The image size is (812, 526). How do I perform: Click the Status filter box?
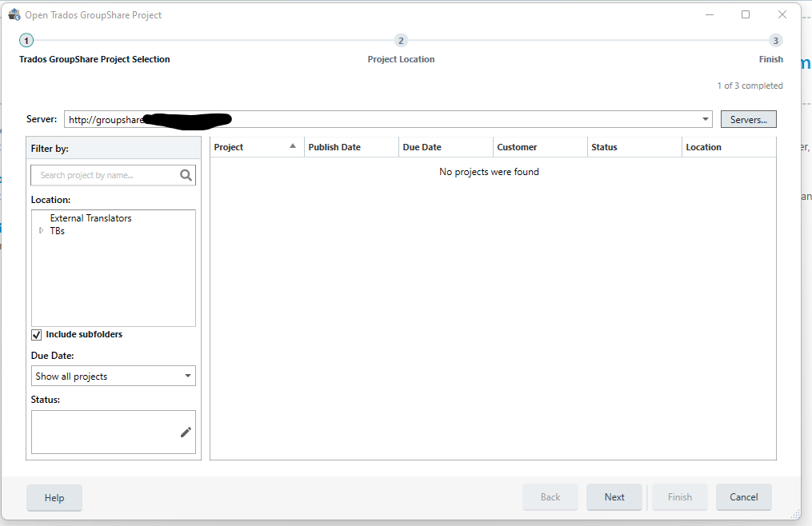click(114, 432)
